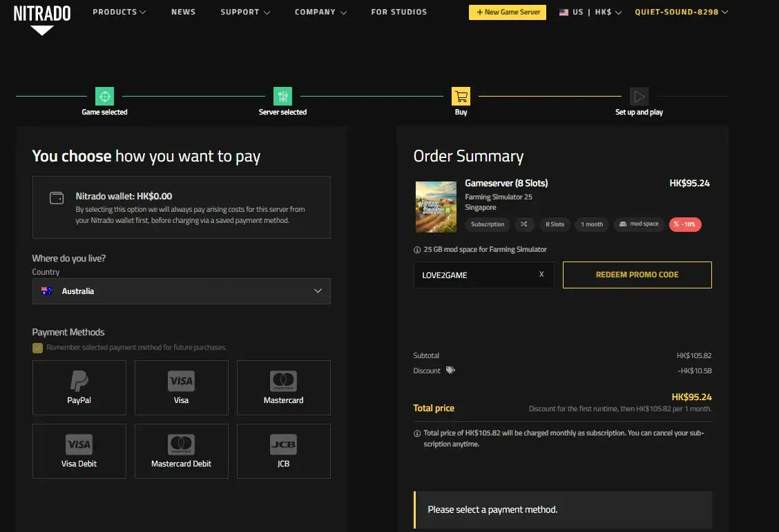Select the PayPal payment method
Viewport: 779px width, 532px height.
click(79, 387)
